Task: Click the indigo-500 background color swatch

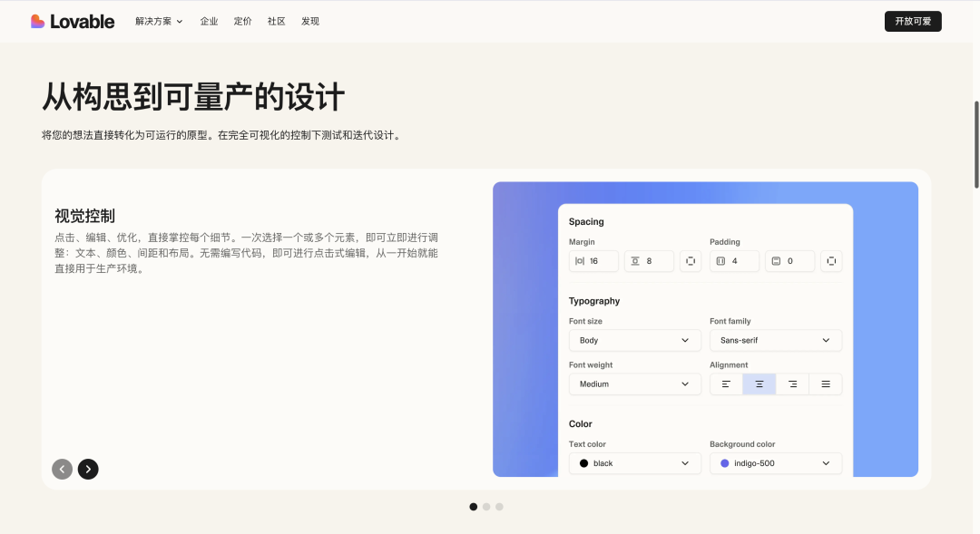Action: 725,463
